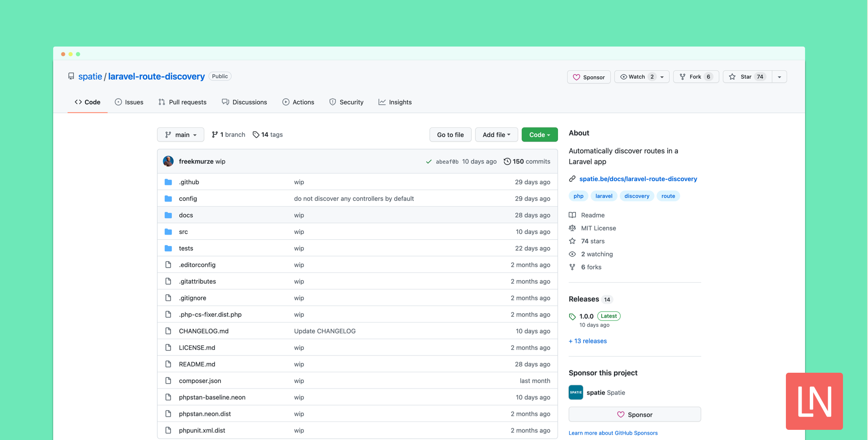Screen dimensions: 868x440
Task: Open the main branch selector
Action: [x=180, y=135]
